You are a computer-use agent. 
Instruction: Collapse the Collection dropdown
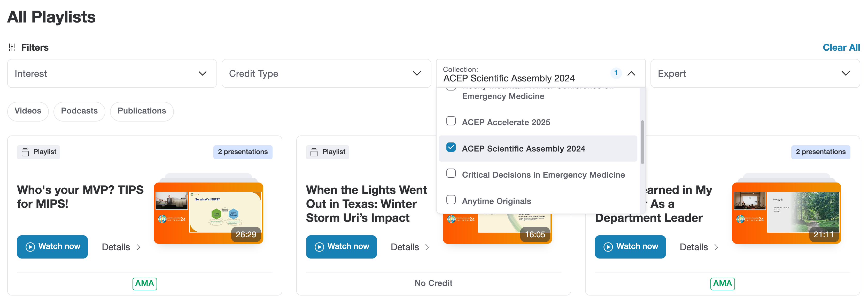(631, 73)
